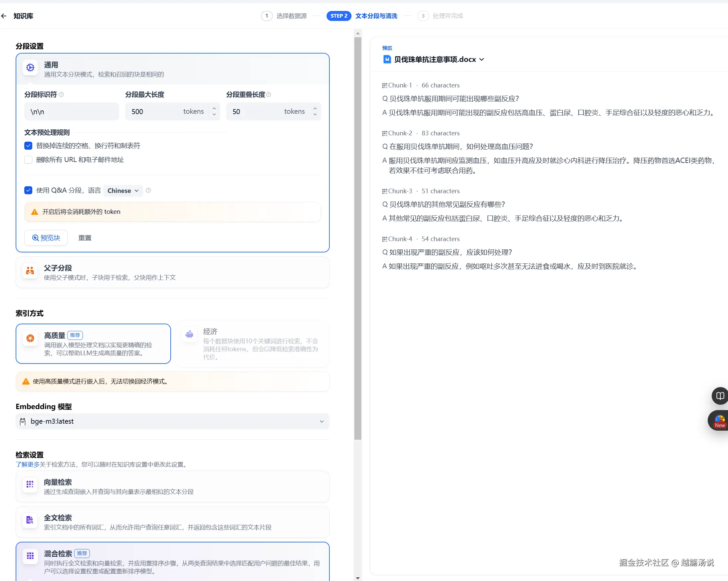This screenshot has height=581, width=728.
Task: Click the help icon next to Chinese dropdown
Action: pos(148,191)
